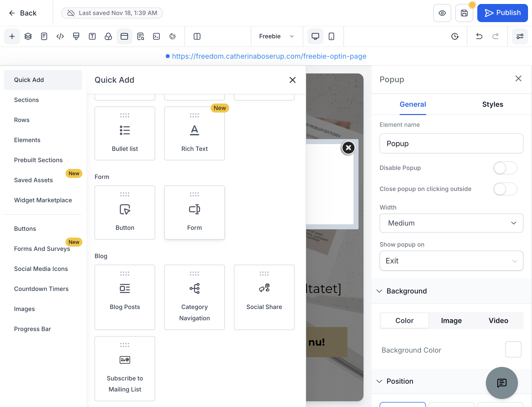Click the preview eye icon
The height and width of the screenshot is (407, 532).
442,13
